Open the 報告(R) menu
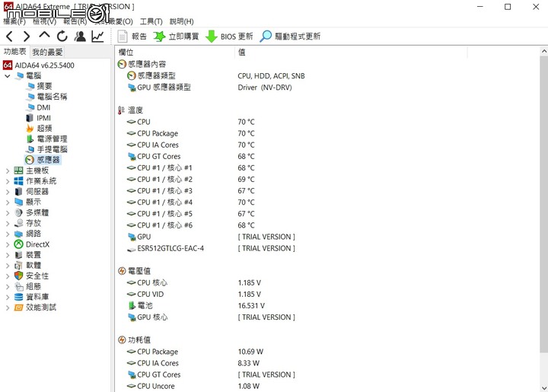The image size is (548, 392). click(x=75, y=21)
